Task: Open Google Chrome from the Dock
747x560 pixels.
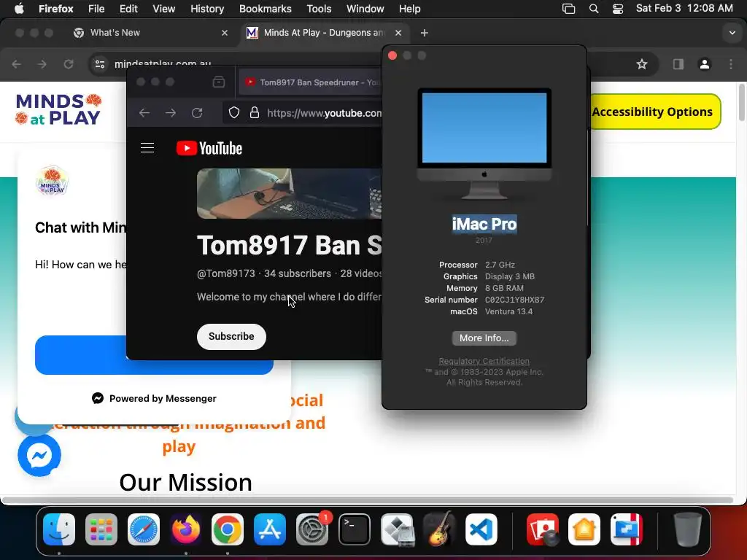Action: coord(228,529)
